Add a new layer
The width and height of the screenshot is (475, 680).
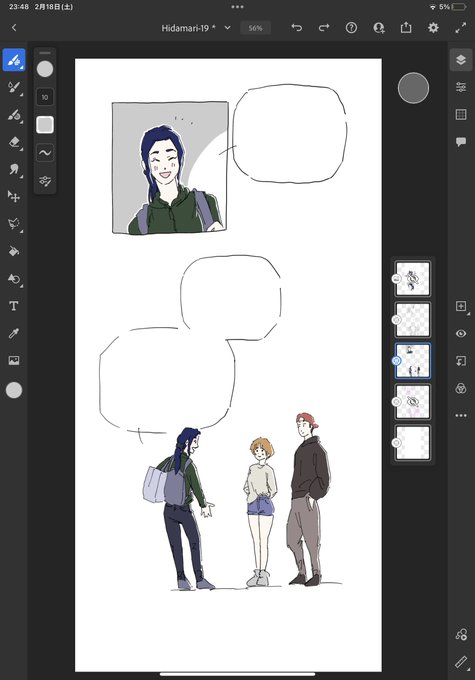pos(461,306)
